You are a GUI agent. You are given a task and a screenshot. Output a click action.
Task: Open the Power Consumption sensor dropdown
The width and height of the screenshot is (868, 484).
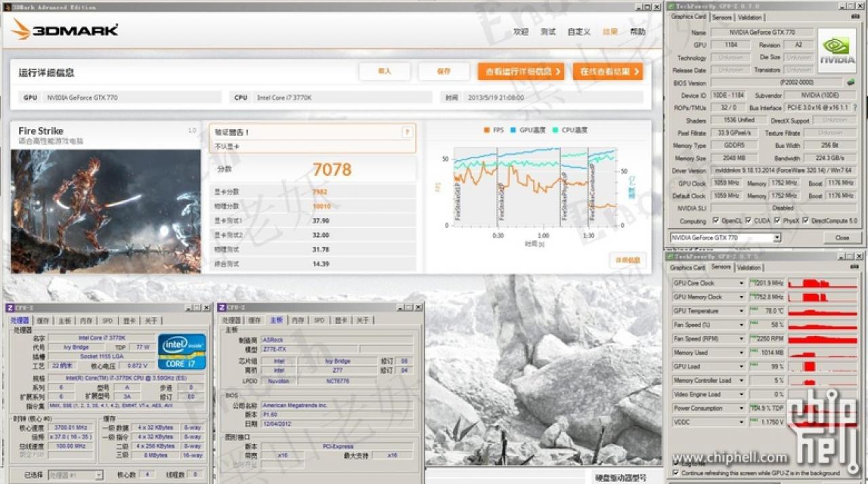click(741, 408)
